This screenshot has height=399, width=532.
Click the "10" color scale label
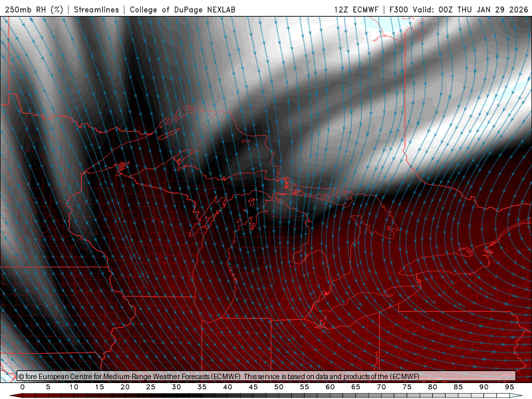click(x=74, y=387)
